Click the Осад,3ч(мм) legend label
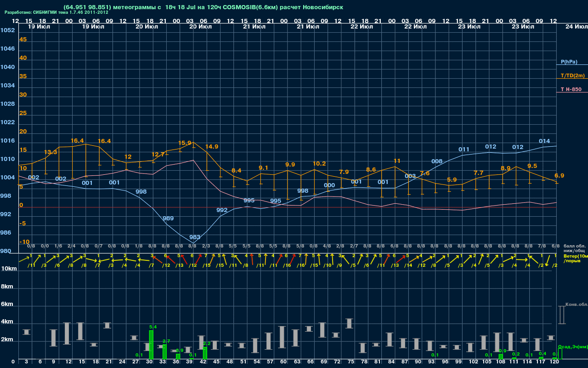588x368 pixels. 572,346
